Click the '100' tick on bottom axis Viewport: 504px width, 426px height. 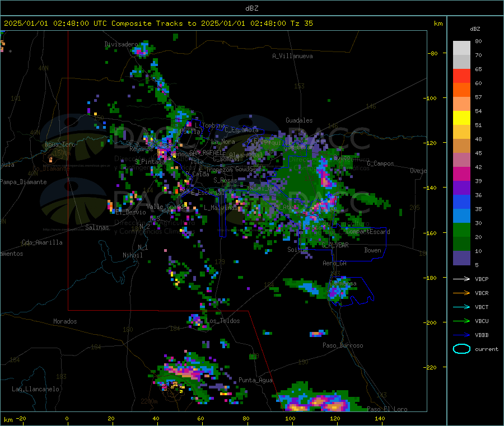[x=290, y=418]
